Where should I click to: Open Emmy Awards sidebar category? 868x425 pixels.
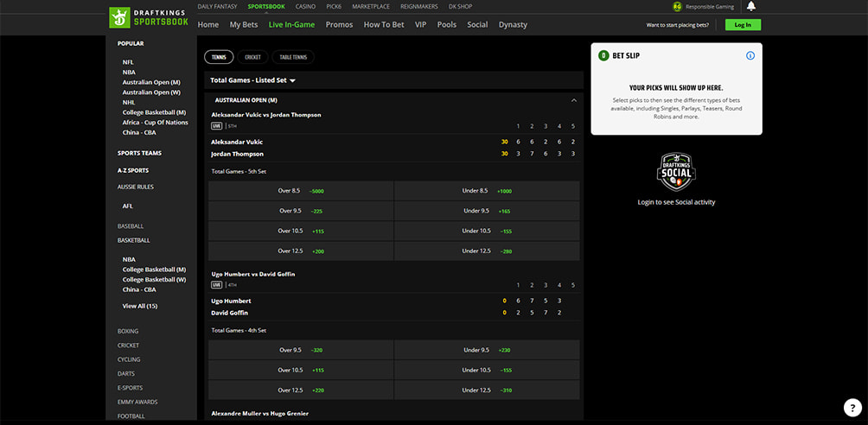pyautogui.click(x=137, y=402)
